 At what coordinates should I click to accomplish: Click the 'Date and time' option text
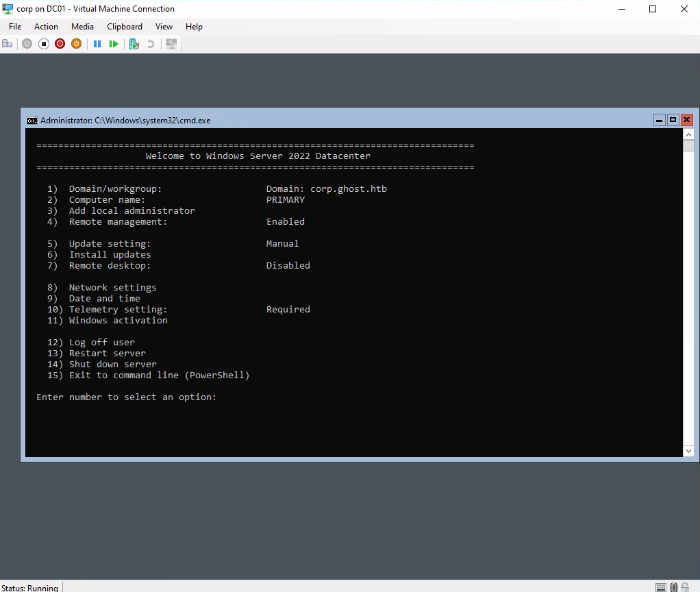pos(105,298)
